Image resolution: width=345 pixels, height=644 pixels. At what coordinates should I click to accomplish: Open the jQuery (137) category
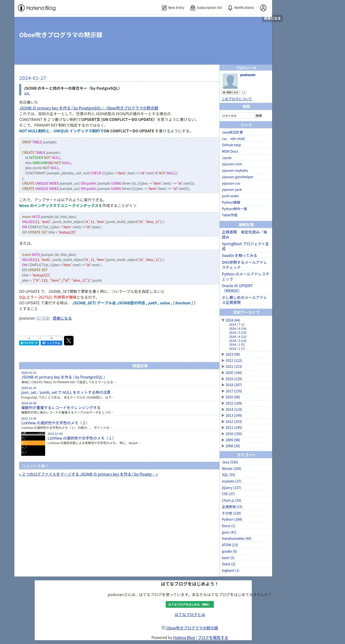point(231,488)
